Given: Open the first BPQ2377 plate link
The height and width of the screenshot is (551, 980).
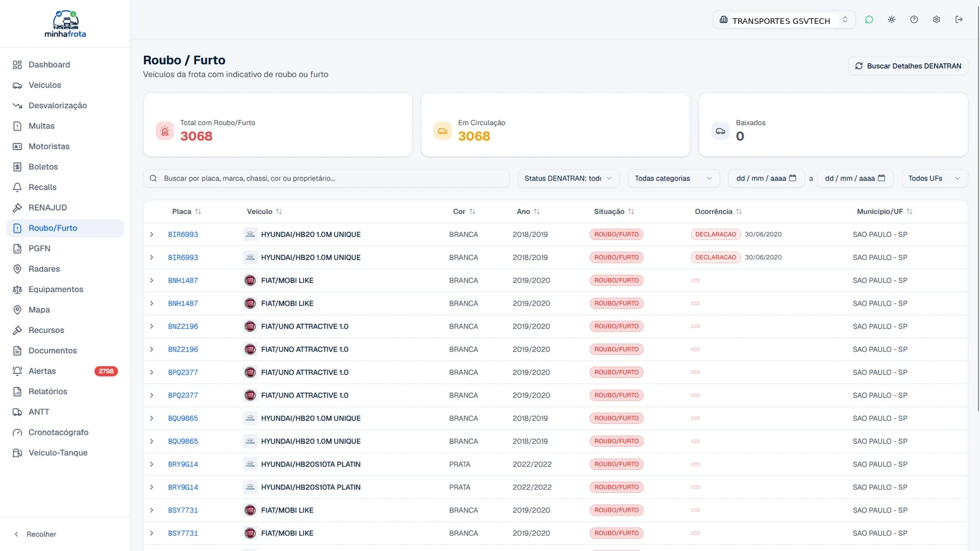Looking at the screenshot, I should click(183, 372).
